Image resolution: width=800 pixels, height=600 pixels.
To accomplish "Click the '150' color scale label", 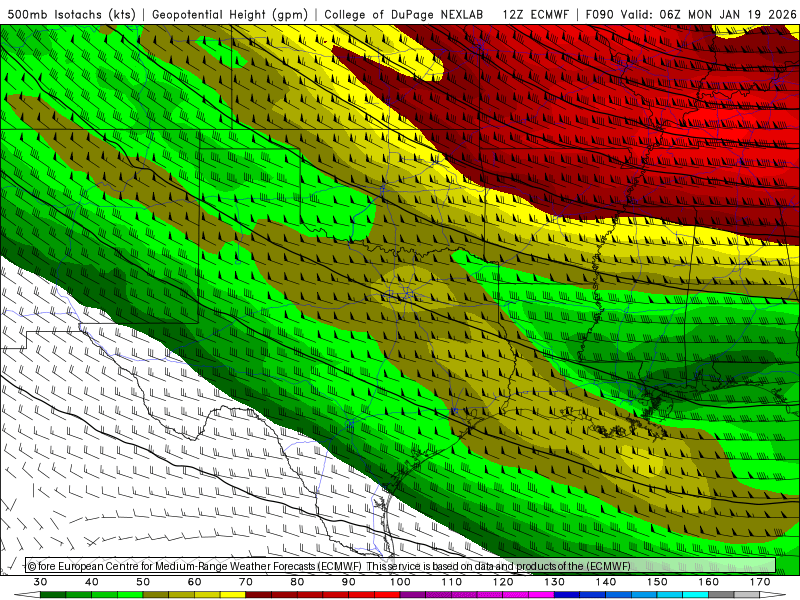I will pos(657,582).
